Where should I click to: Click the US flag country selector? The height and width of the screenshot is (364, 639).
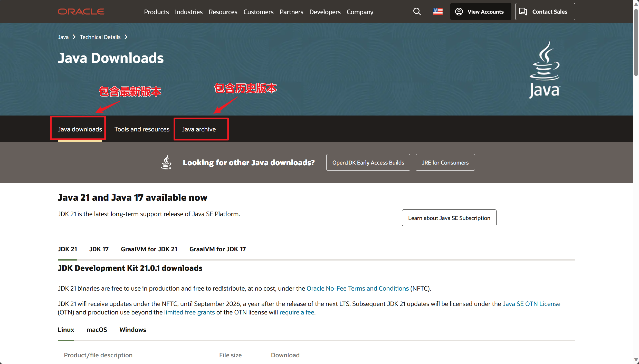(438, 12)
